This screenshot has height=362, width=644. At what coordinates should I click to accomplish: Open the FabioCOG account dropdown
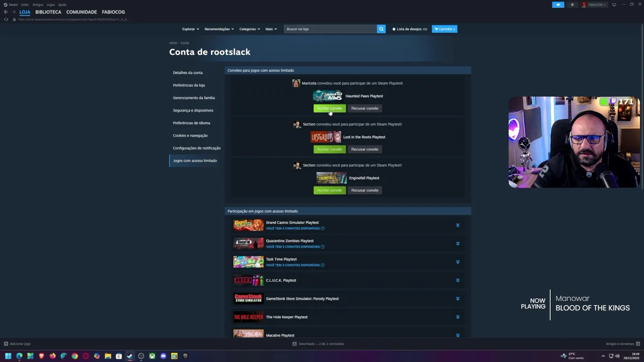[594, 5]
